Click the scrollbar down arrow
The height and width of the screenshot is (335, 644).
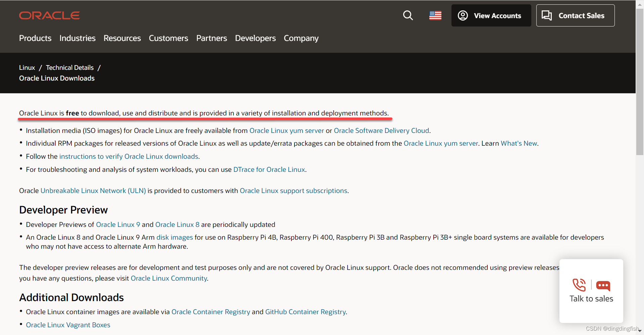[640, 331]
